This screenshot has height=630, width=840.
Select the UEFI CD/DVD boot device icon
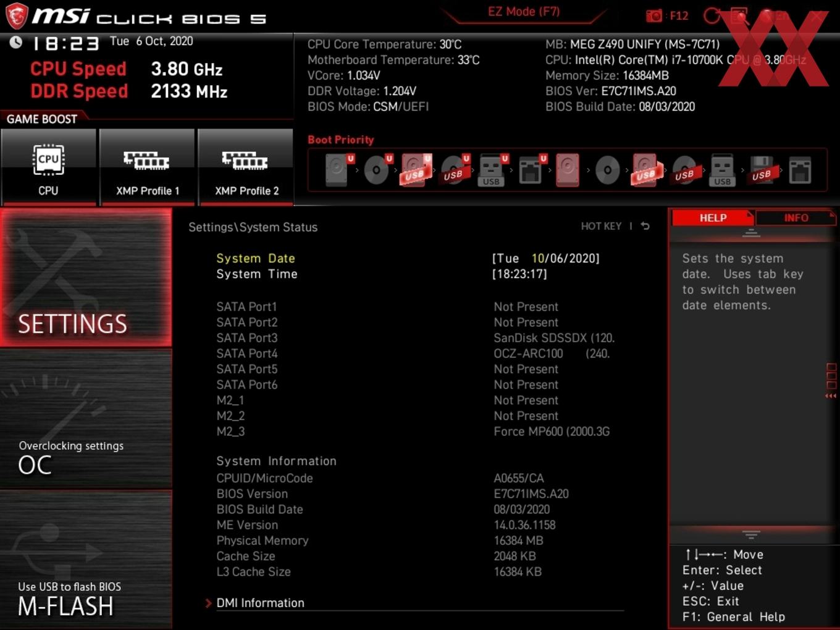pos(377,169)
